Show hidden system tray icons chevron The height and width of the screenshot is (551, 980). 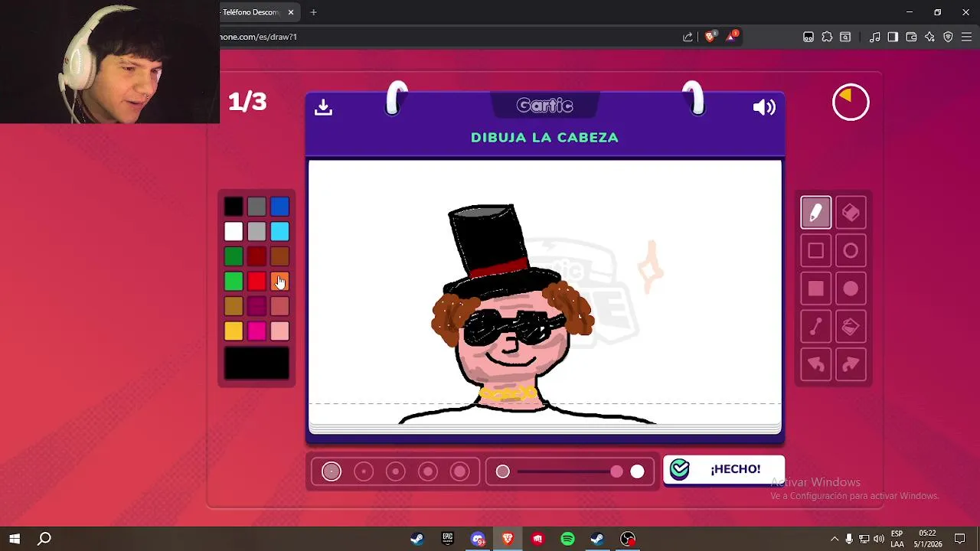pos(835,539)
